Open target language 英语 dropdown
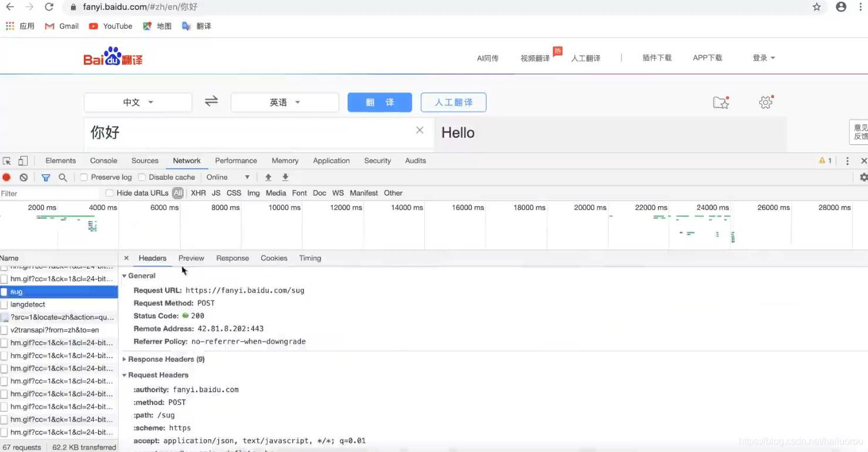This screenshot has width=868, height=452. pyautogui.click(x=285, y=102)
